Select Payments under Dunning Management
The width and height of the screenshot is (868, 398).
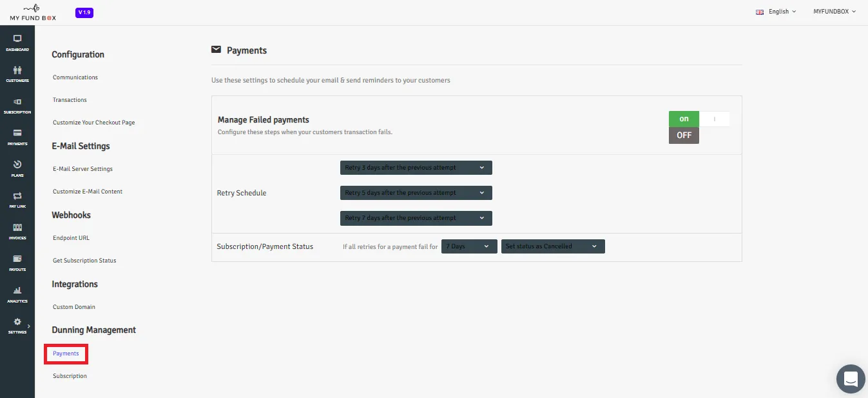66,353
